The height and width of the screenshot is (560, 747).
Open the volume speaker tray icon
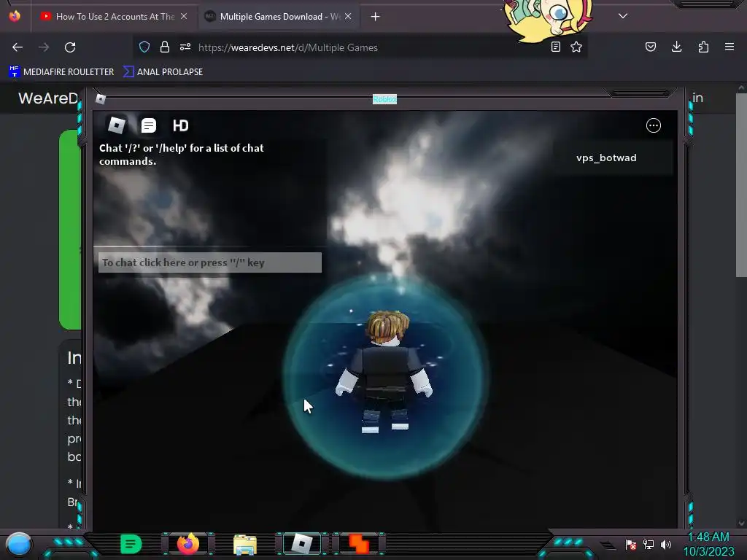pyautogui.click(x=666, y=544)
